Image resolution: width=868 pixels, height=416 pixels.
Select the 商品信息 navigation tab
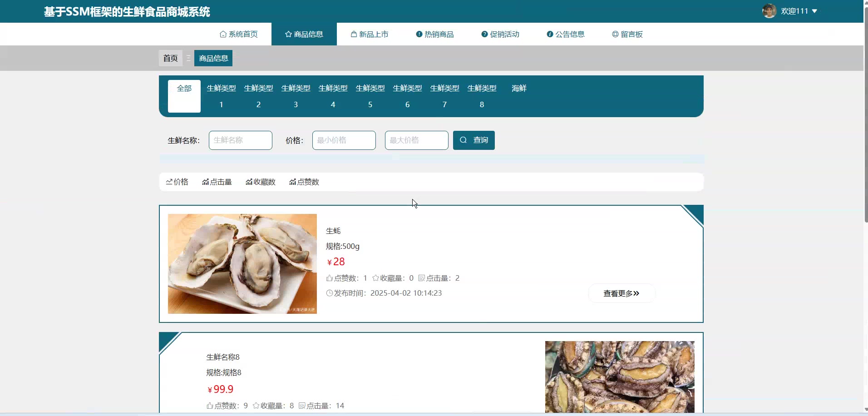[x=304, y=34]
